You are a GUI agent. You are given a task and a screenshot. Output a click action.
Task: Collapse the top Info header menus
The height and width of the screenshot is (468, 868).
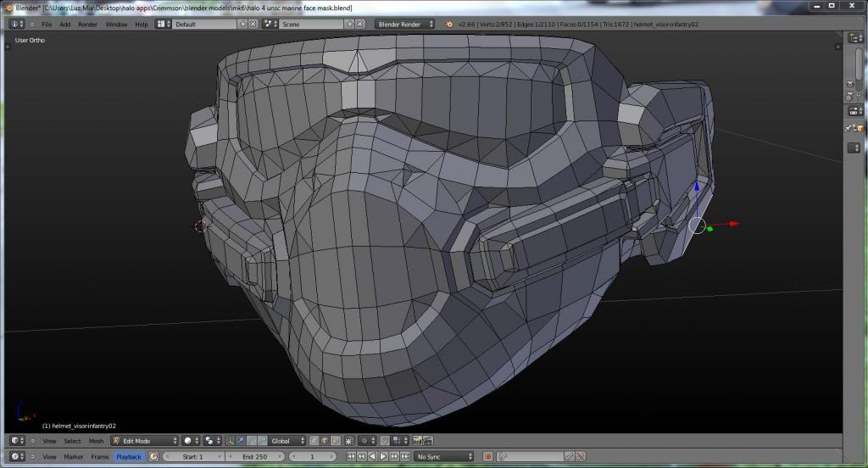tap(32, 25)
